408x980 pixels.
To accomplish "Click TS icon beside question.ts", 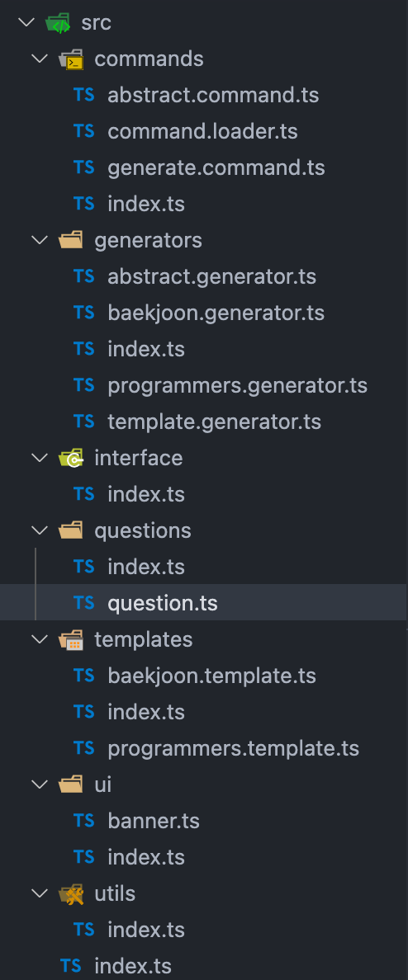I will click(x=84, y=603).
